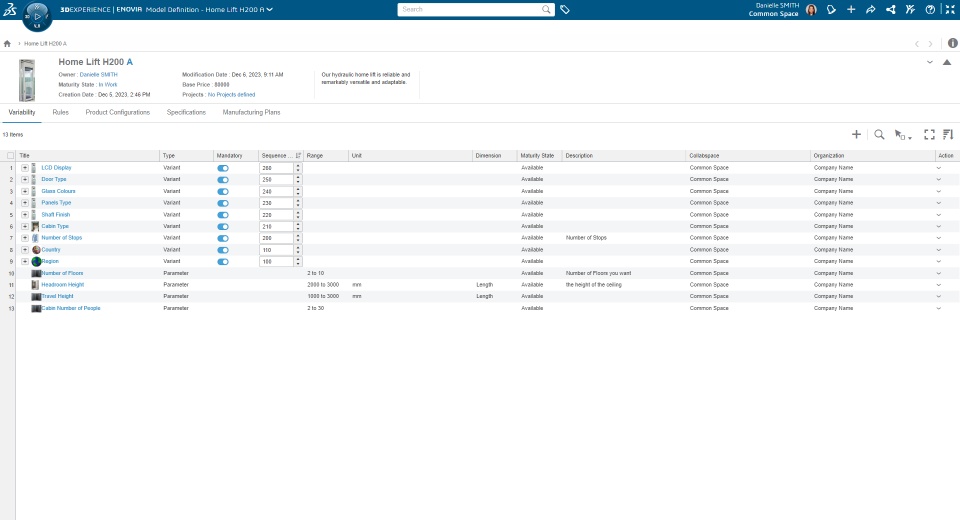Toggle Mandatory switch for Country
Image resolution: width=960 pixels, height=520 pixels.
coord(223,250)
